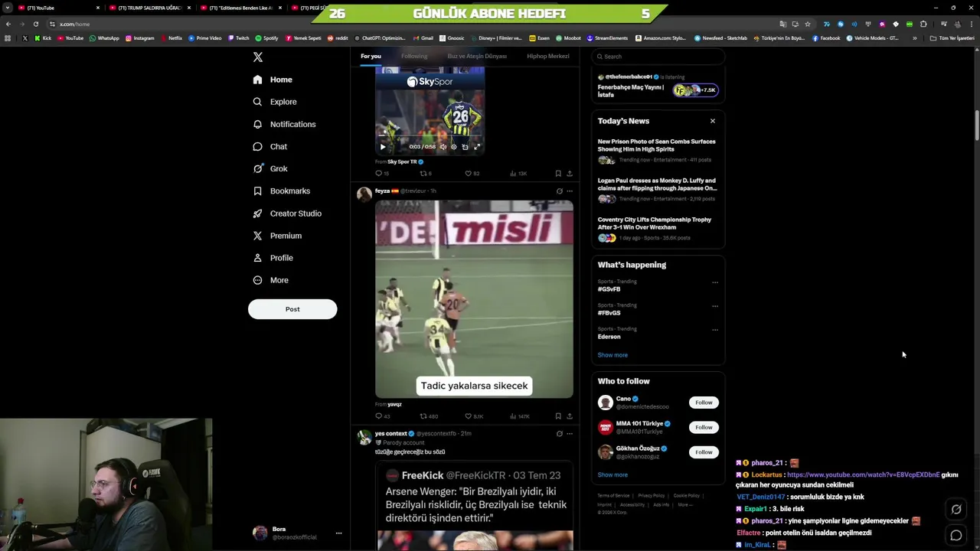Image resolution: width=980 pixels, height=551 pixels.
Task: Open Bora account menu dots
Action: (338, 533)
